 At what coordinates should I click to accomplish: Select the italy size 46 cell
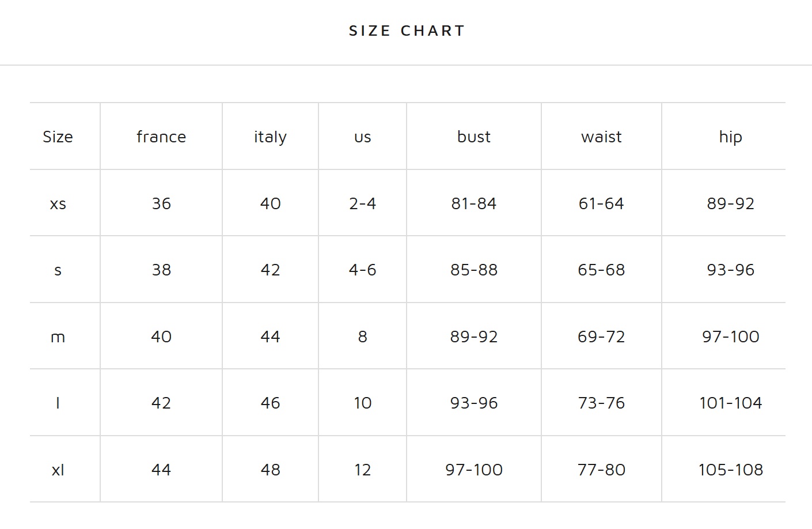pos(270,403)
